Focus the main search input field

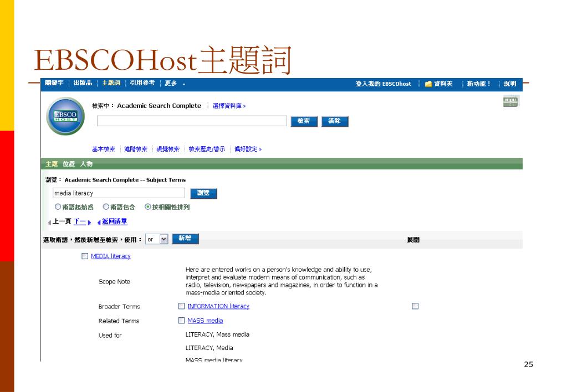[192, 121]
